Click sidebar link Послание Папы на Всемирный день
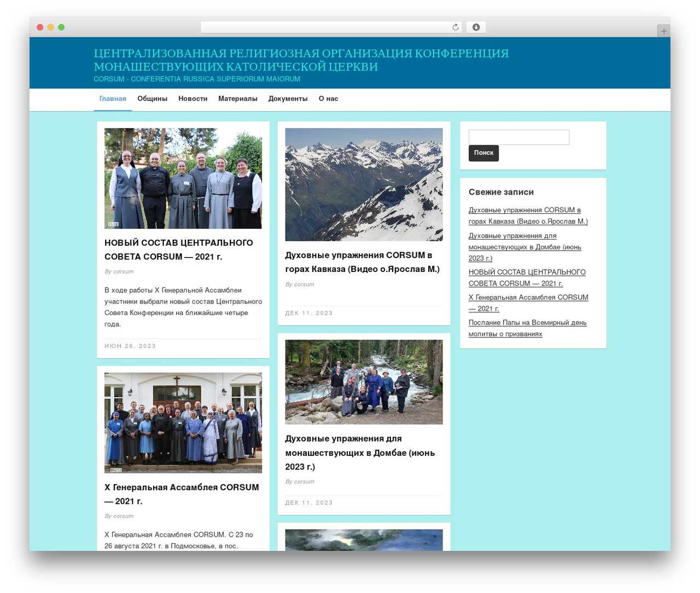Image resolution: width=700 pixels, height=593 pixels. point(528,328)
